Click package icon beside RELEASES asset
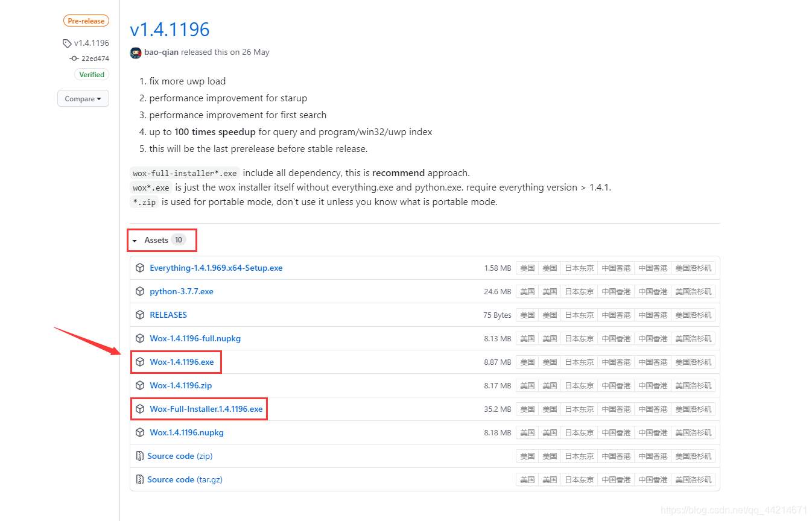812x521 pixels. click(140, 315)
